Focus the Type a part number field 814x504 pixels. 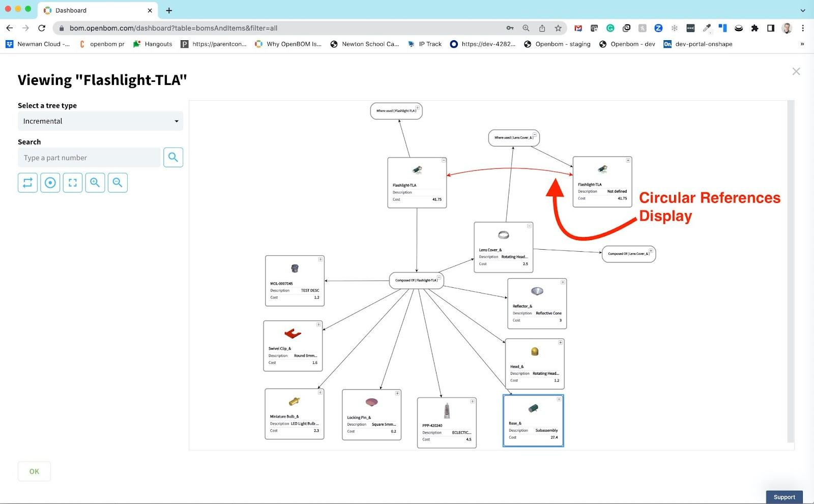click(89, 158)
